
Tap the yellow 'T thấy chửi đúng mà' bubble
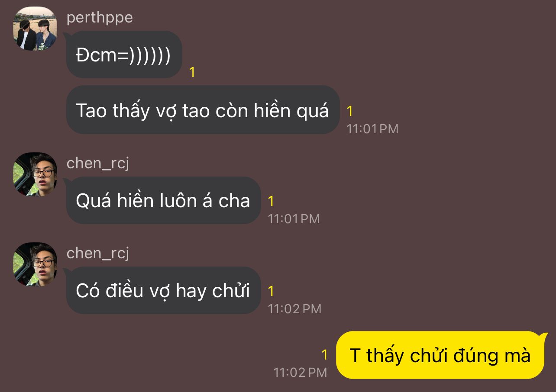pyautogui.click(x=440, y=355)
